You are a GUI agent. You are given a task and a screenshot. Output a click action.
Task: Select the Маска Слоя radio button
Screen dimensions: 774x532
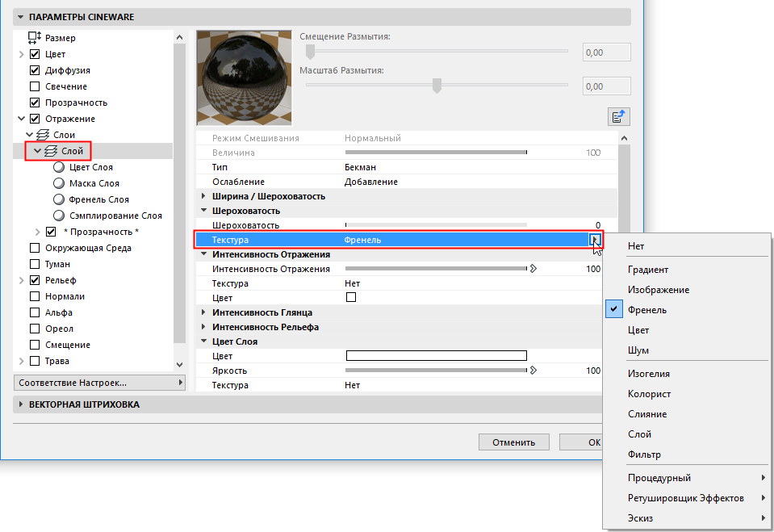[57, 182]
